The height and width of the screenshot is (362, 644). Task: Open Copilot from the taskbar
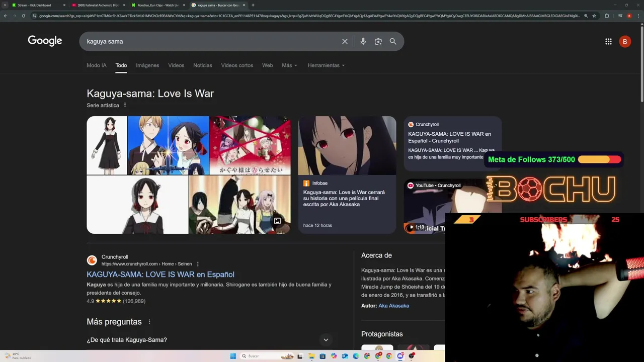(x=334, y=356)
